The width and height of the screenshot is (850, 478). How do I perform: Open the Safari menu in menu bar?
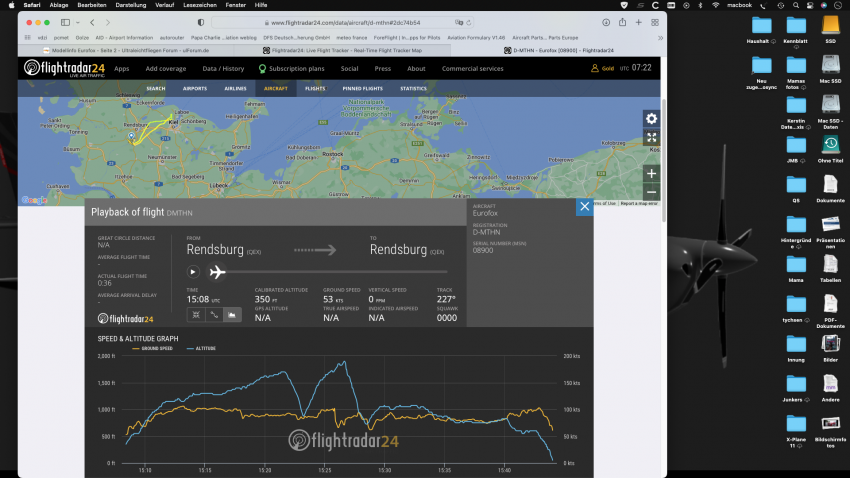pyautogui.click(x=31, y=5)
